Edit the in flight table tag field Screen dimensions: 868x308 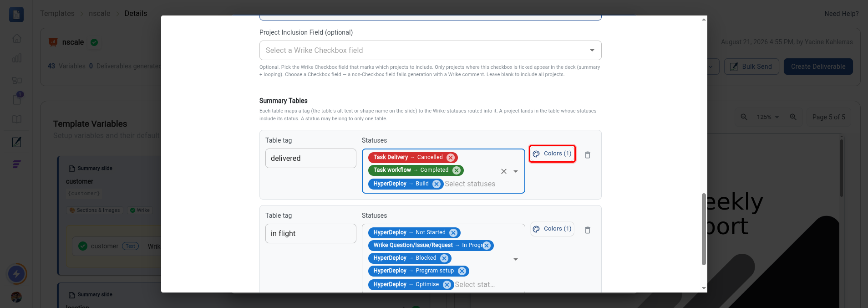tap(311, 233)
